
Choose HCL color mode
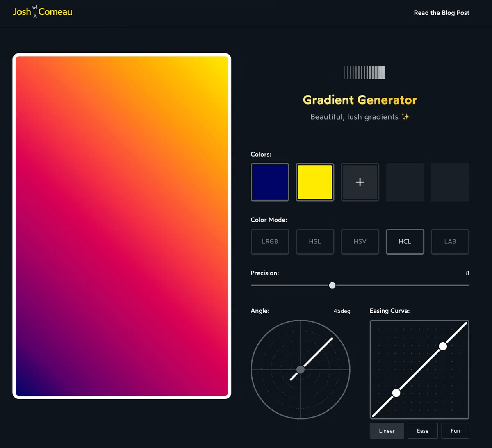point(405,241)
